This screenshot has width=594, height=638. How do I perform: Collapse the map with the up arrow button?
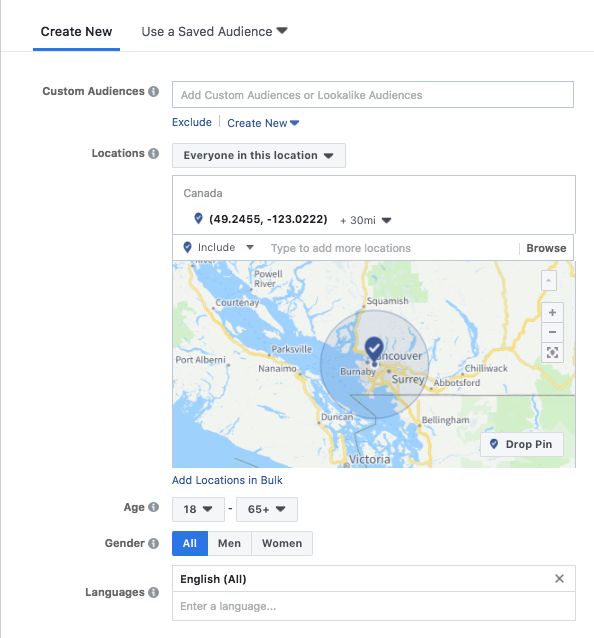[x=548, y=280]
